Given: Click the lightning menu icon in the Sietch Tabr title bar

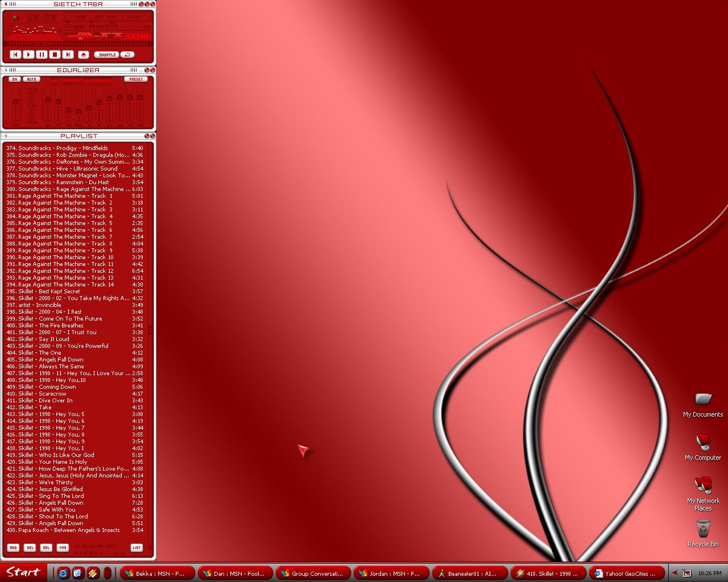Looking at the screenshot, I should [x=6, y=4].
